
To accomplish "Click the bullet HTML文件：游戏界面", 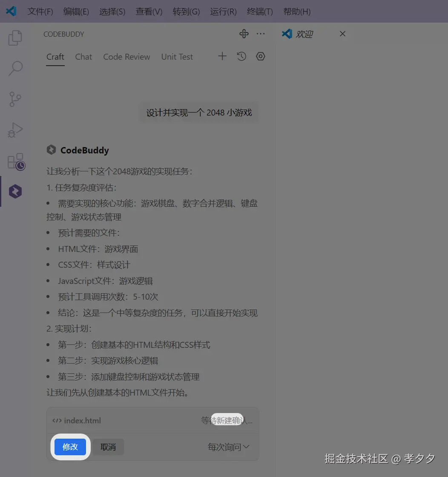I will pyautogui.click(x=98, y=249).
